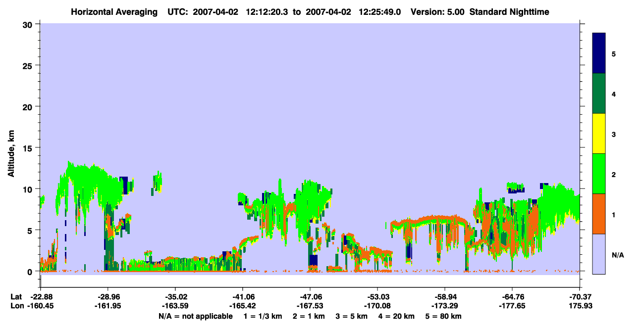Screen dimensions: 644x330
Task: Click the yellow color bar segment labeled 3
Action: coord(599,134)
